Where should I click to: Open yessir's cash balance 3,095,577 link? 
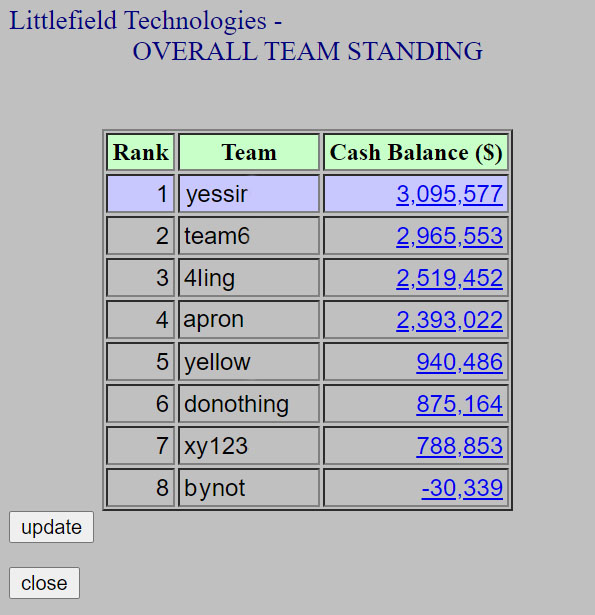pyautogui.click(x=449, y=194)
